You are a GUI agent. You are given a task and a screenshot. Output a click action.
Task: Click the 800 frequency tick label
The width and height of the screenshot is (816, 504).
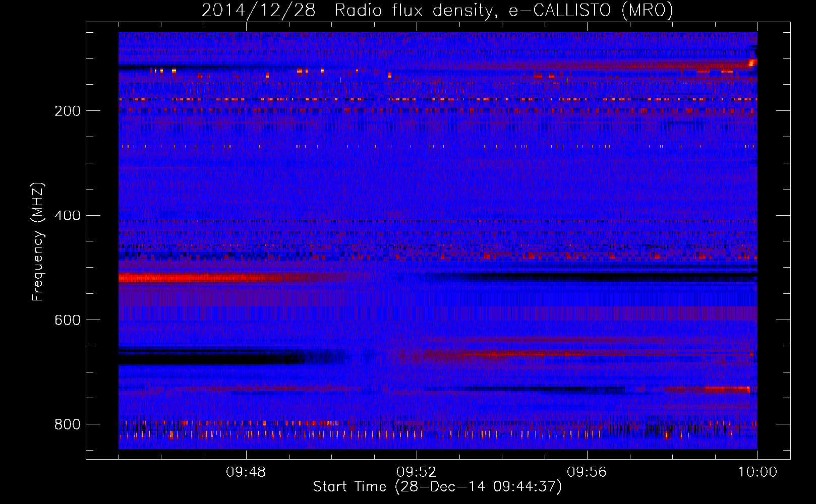click(68, 424)
